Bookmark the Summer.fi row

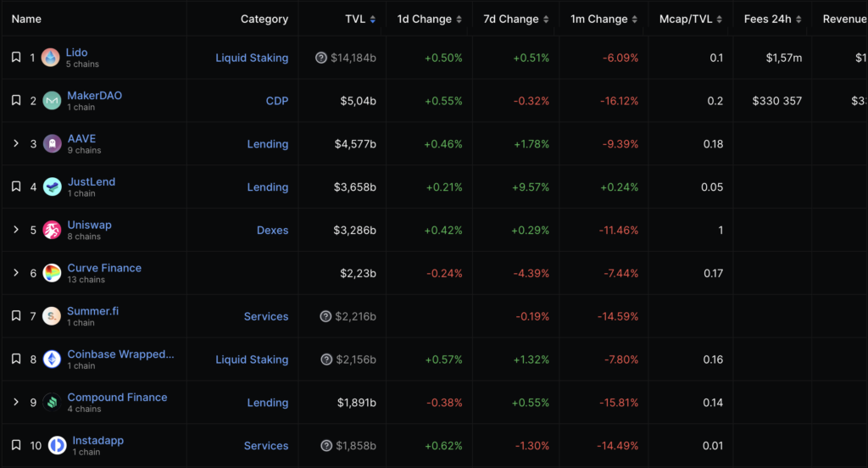(x=16, y=316)
